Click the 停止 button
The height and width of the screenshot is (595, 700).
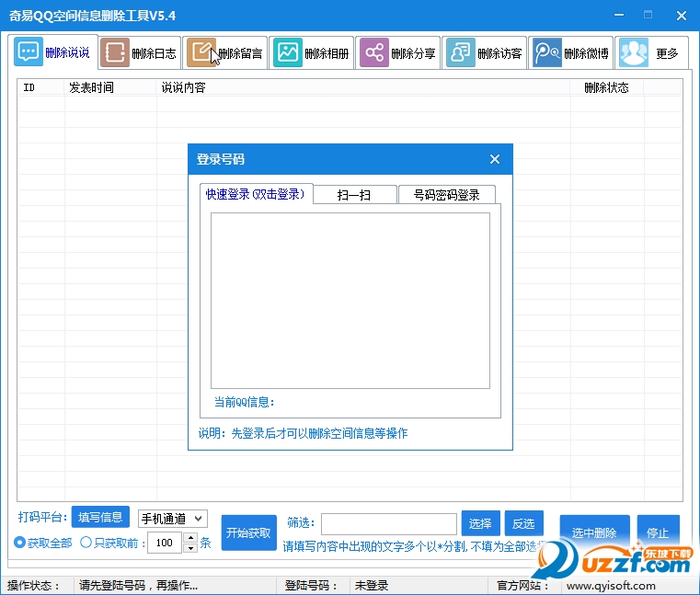(658, 532)
